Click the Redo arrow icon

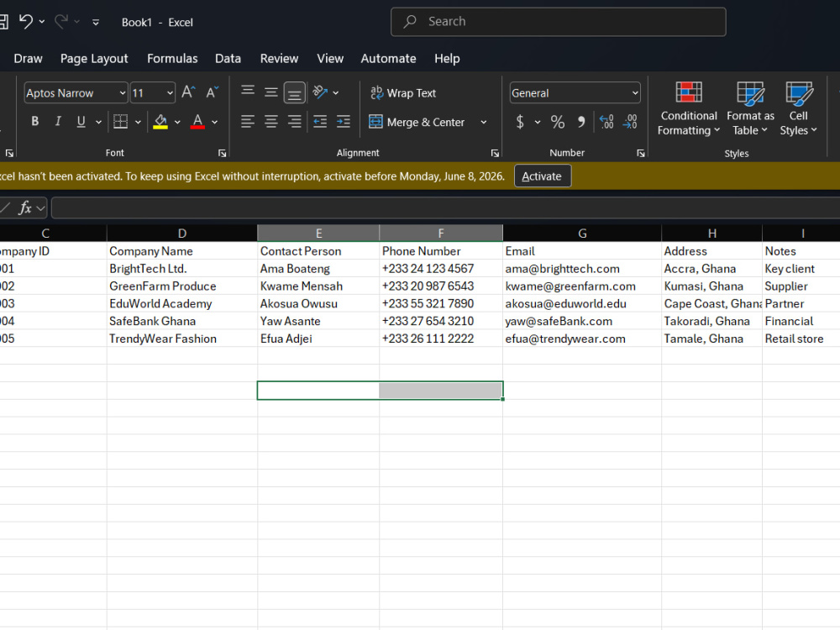coord(61,22)
